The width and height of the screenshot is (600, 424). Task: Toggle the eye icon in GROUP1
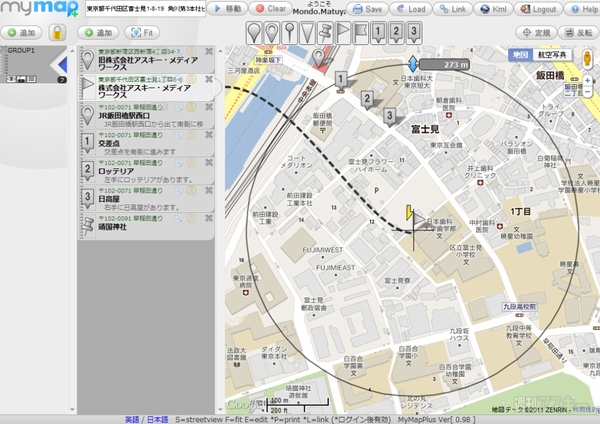coord(11,79)
